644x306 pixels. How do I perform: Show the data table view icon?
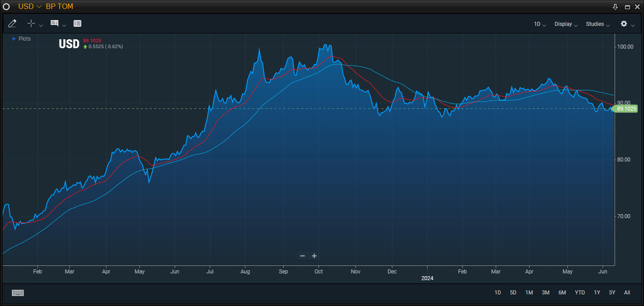(x=77, y=24)
